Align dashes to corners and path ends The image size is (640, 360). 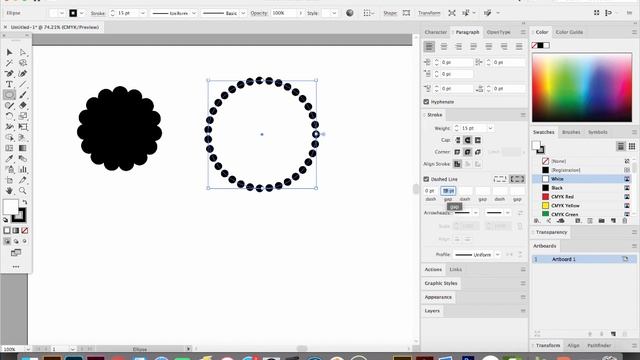517,179
